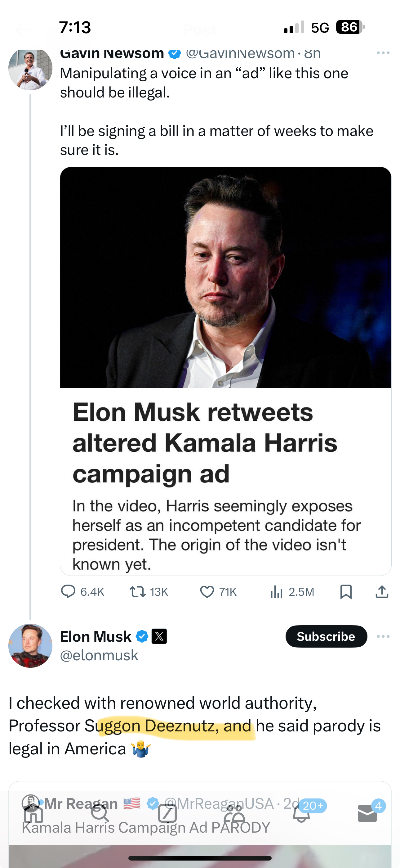Open the altered Kamala Harris ad article

tap(226, 371)
